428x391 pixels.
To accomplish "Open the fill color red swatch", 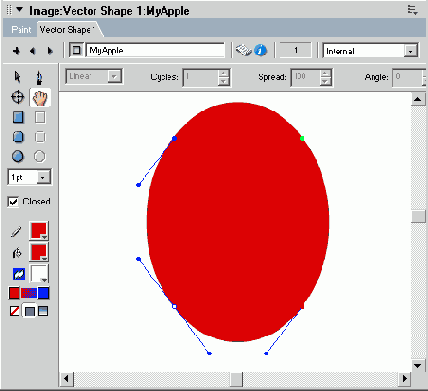I will (x=39, y=252).
